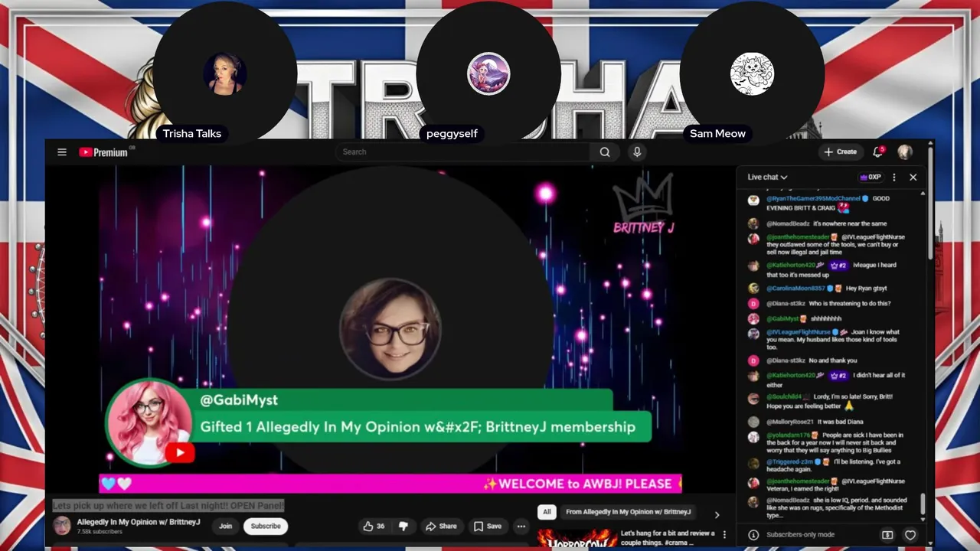Open the account avatar menu
The image size is (980, 551).
[905, 152]
